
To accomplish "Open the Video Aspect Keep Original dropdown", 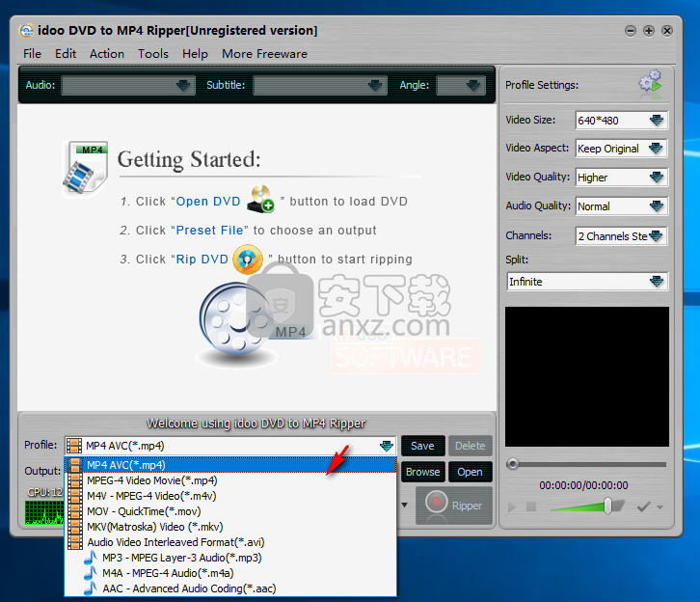I will point(622,149).
